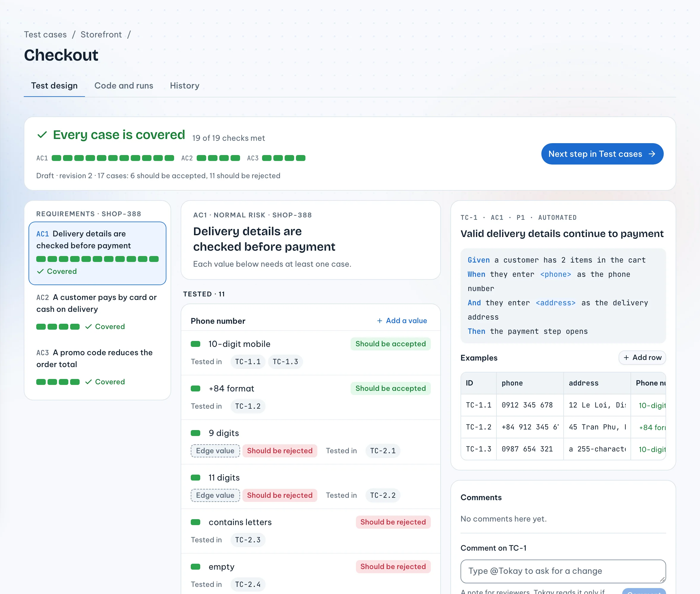Focus the Comment on TC-1 text box
This screenshot has height=594, width=700.
[x=563, y=571]
